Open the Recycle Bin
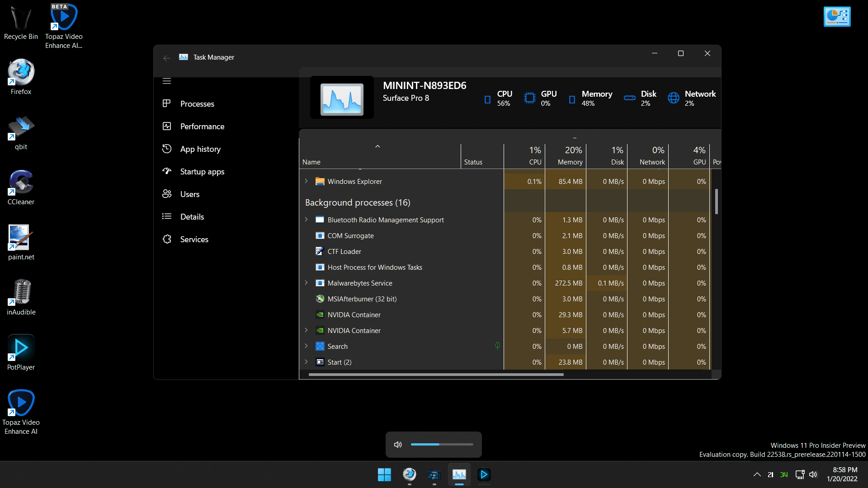Image resolution: width=868 pixels, height=488 pixels. point(21,23)
